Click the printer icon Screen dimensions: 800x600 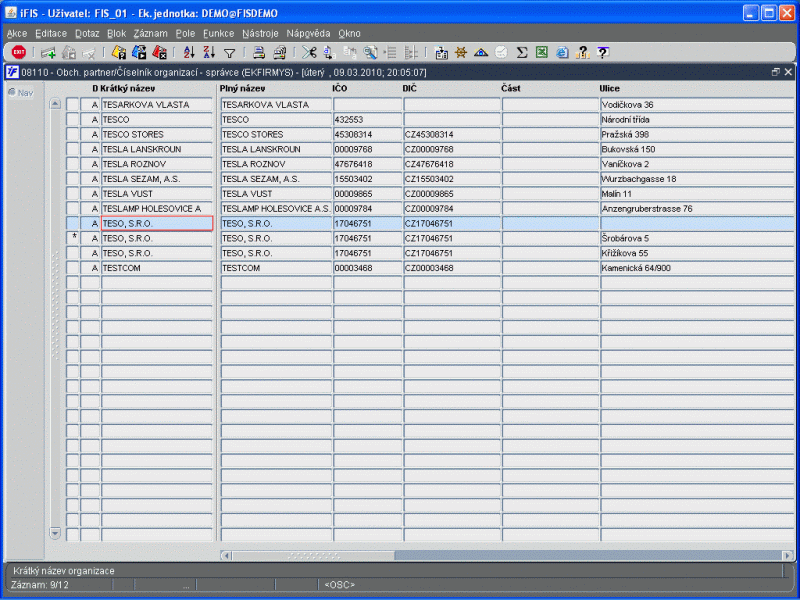(x=259, y=52)
